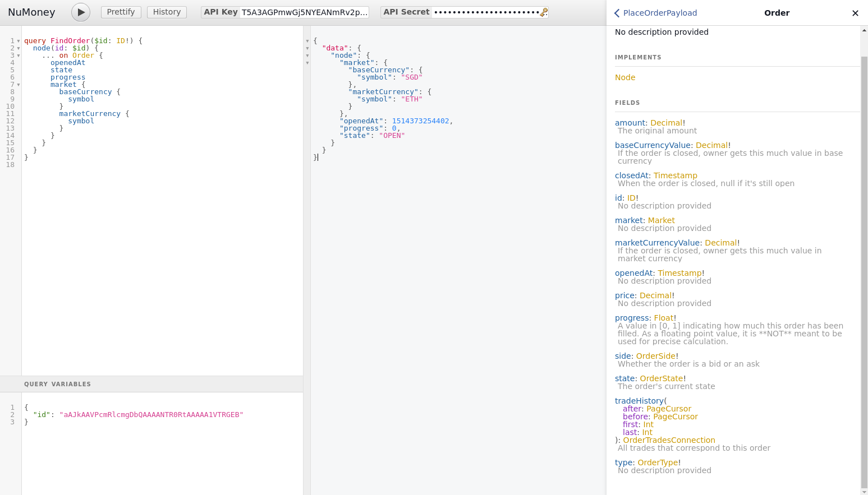Open the Market type link
Screen dimensions: 868x495
click(x=662, y=220)
